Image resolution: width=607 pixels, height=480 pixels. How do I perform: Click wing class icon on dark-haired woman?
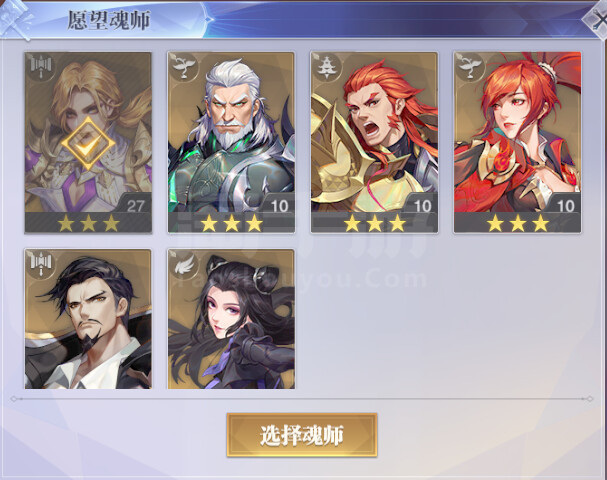click(x=184, y=264)
